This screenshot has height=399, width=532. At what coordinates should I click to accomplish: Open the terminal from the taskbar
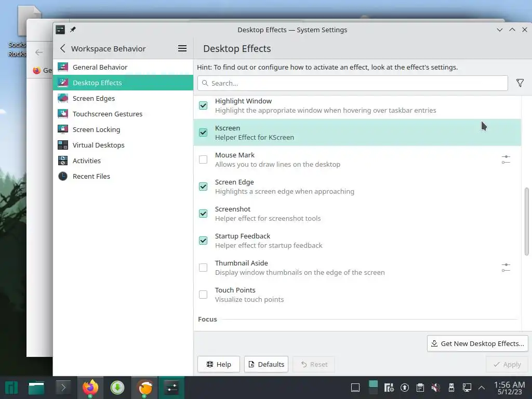[63, 388]
